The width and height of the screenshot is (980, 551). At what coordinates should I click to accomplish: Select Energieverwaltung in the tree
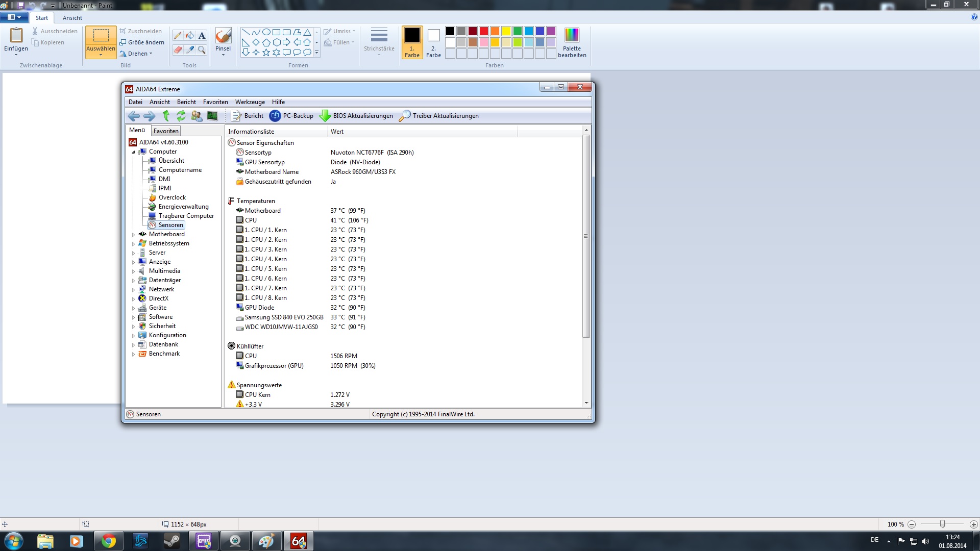tap(183, 207)
